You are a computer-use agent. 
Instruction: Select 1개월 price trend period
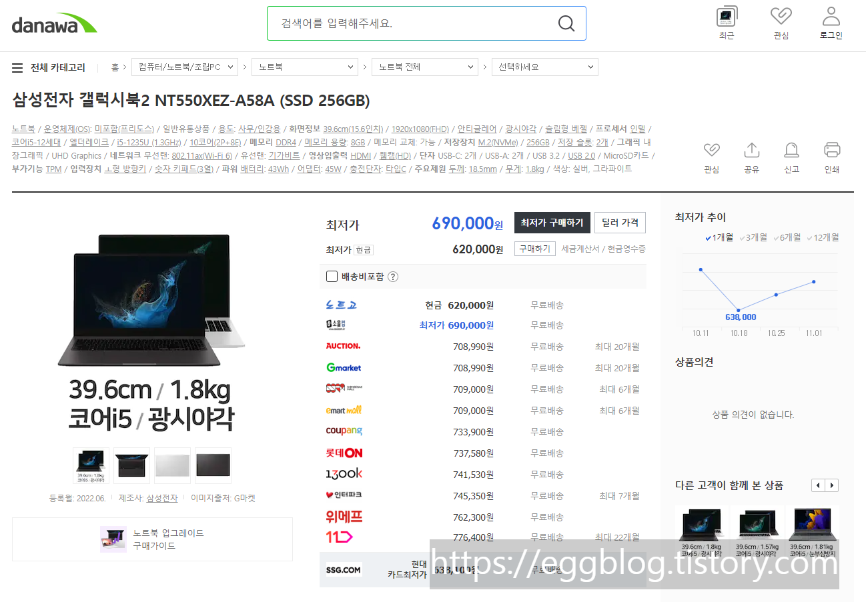pyautogui.click(x=719, y=237)
